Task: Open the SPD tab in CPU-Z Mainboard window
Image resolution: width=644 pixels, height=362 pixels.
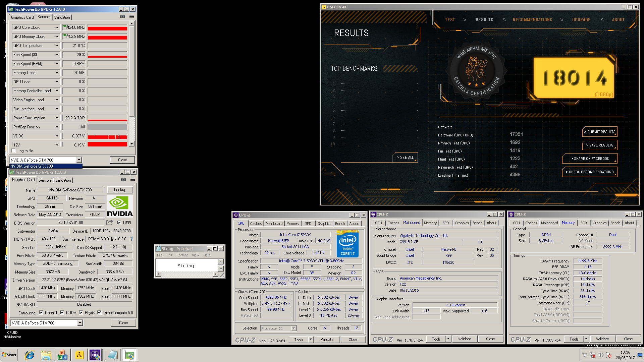Action: [445, 223]
